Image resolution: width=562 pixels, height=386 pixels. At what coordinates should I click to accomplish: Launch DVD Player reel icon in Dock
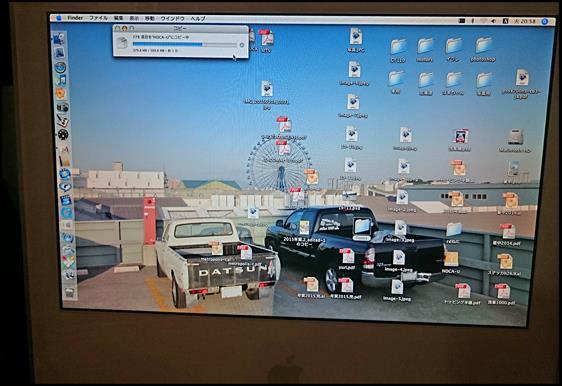(x=63, y=134)
